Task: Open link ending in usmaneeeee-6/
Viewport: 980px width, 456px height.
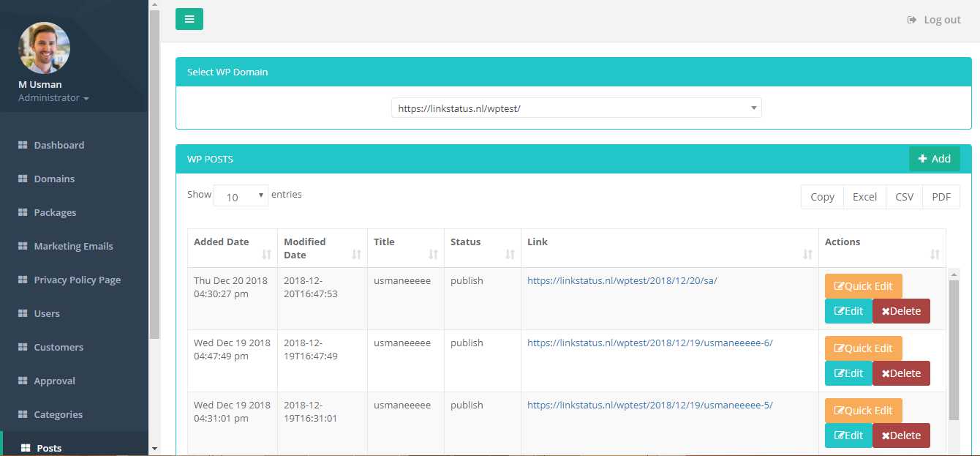Action: point(649,343)
